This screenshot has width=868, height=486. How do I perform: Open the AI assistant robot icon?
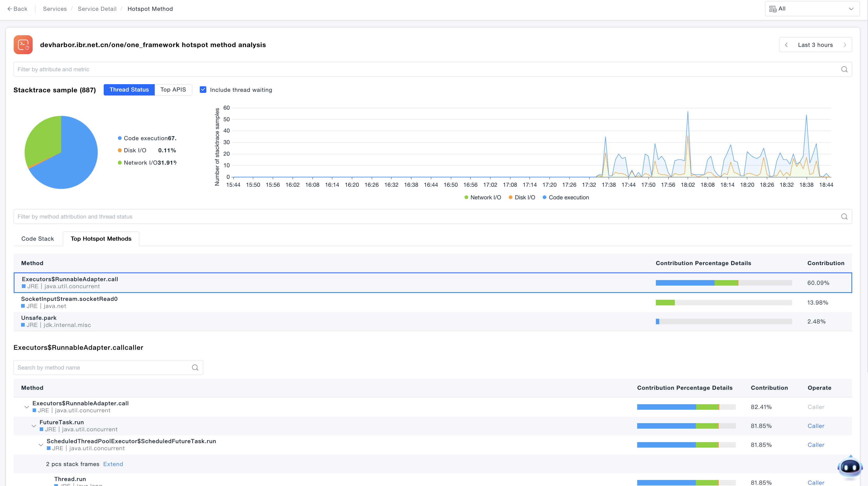click(850, 467)
